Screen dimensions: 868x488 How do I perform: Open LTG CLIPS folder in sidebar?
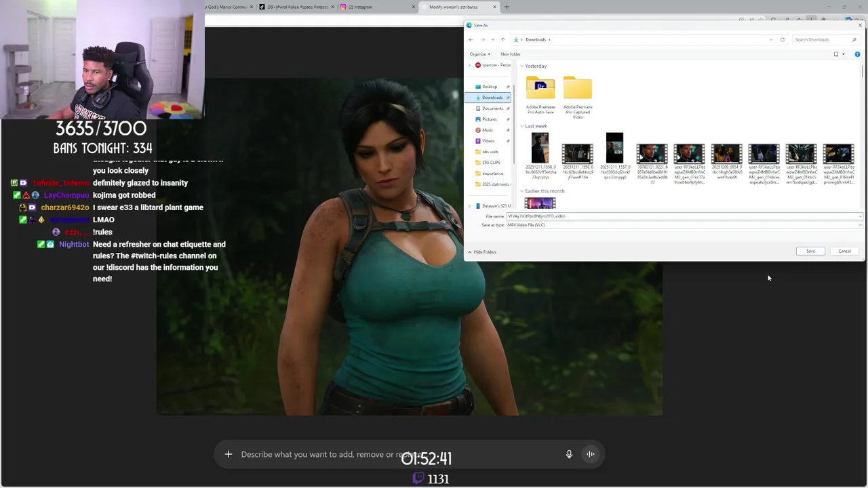tap(489, 163)
